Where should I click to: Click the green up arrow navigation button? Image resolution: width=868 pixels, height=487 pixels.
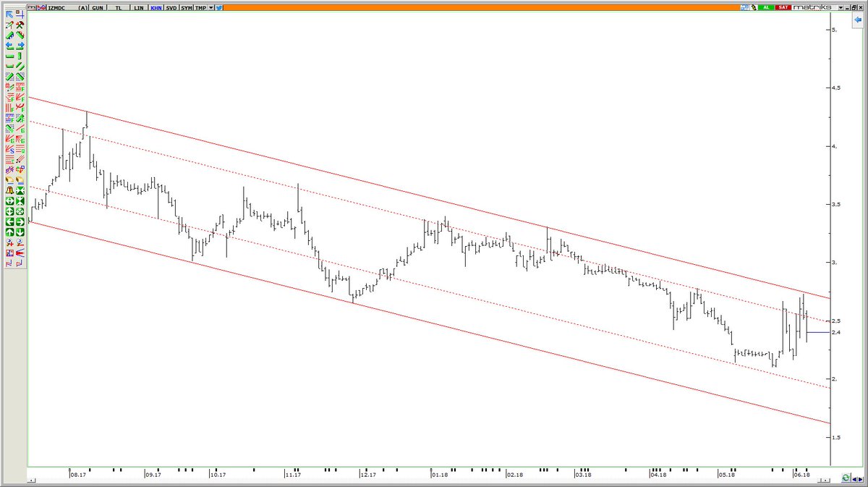(x=9, y=231)
